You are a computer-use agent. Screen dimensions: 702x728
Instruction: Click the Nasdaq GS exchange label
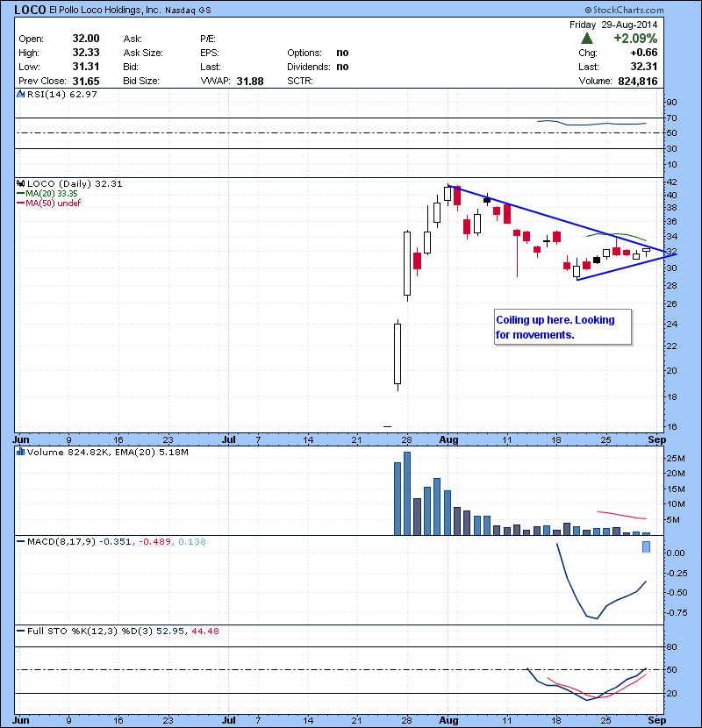(x=188, y=11)
